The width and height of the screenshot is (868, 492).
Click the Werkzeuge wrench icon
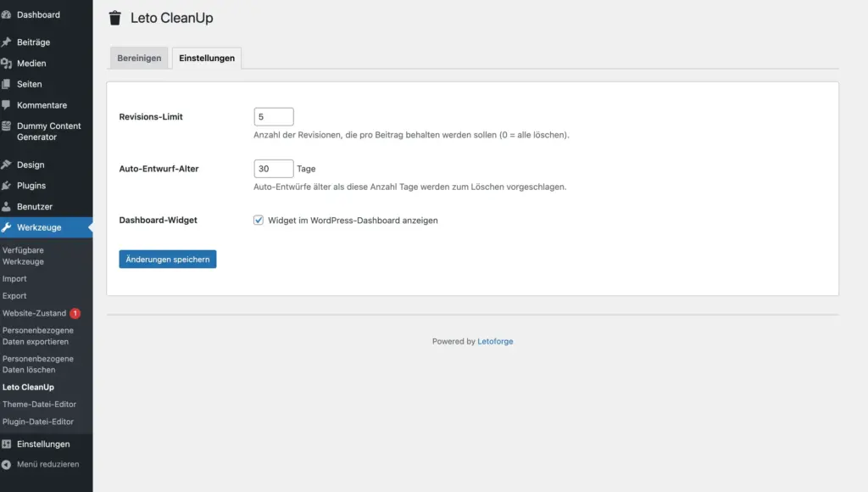pos(6,227)
